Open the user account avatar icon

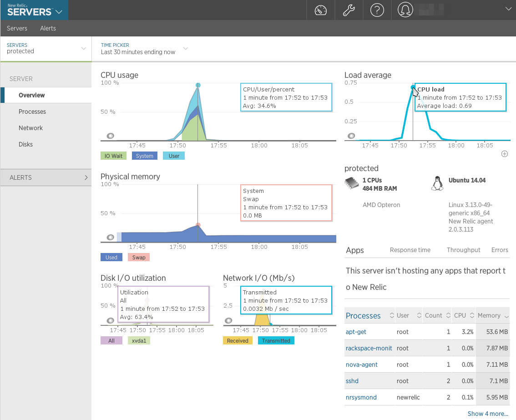(x=405, y=10)
